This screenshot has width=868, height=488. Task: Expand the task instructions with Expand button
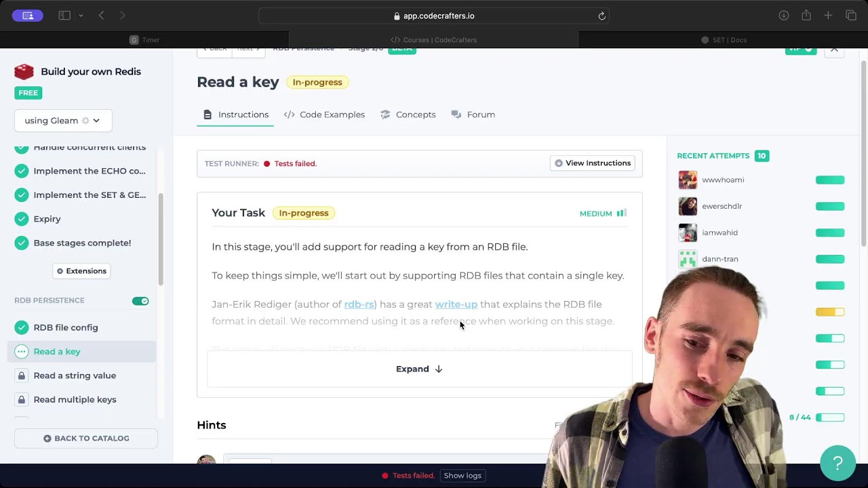pos(419,369)
